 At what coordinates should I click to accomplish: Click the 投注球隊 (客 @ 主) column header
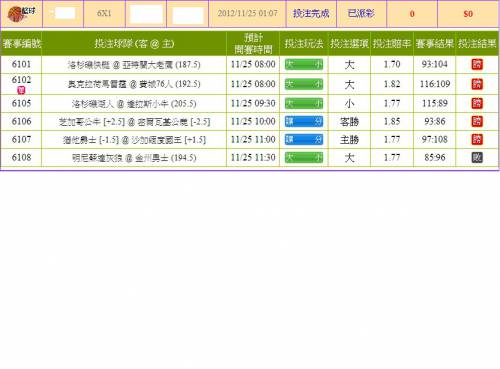134,43
